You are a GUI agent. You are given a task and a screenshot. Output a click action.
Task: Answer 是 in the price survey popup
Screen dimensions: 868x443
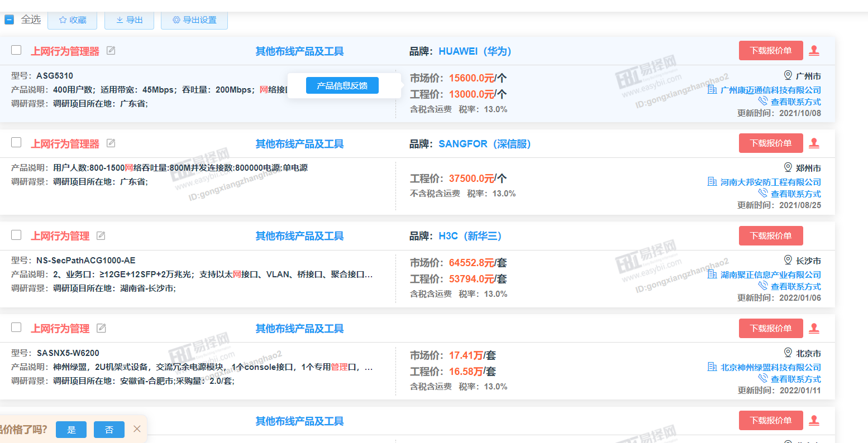coord(71,430)
